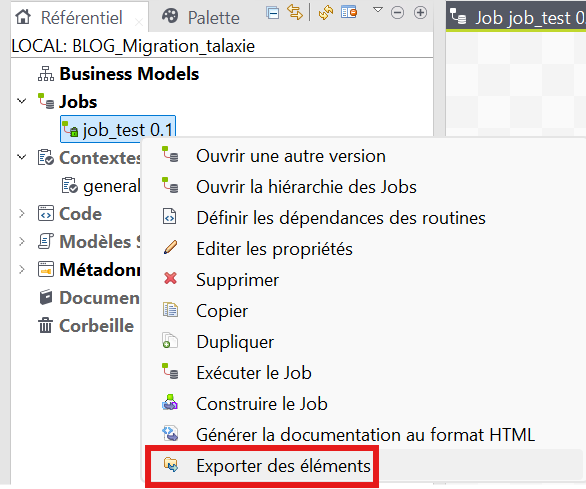Click the LOCAL: BLOG_Migration_talaxie project label
The image size is (586, 489).
133,46
